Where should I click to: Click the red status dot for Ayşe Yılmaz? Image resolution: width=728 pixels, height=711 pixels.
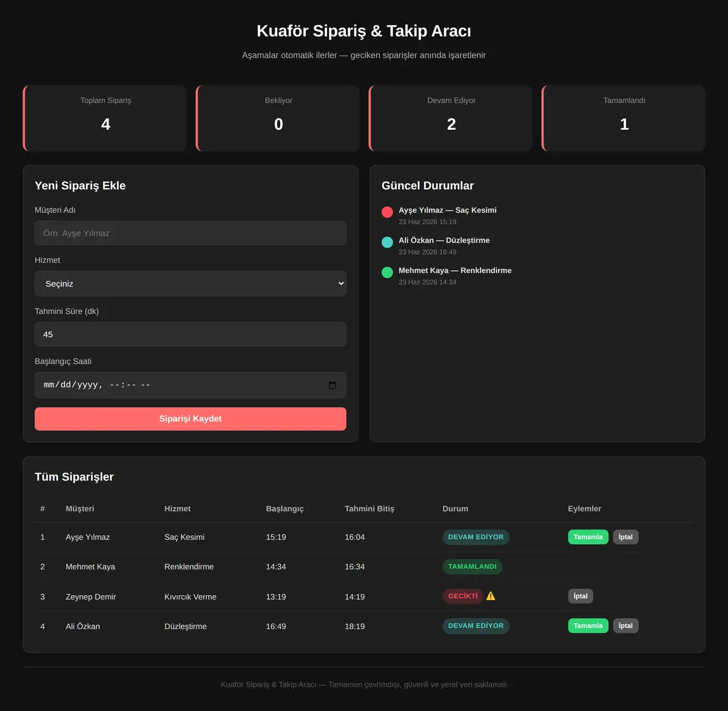(x=387, y=212)
